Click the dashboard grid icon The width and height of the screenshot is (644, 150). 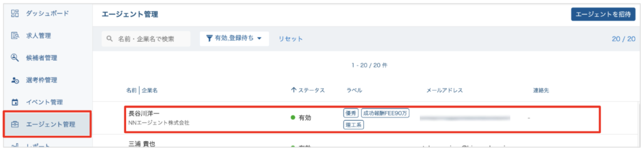click(x=15, y=14)
